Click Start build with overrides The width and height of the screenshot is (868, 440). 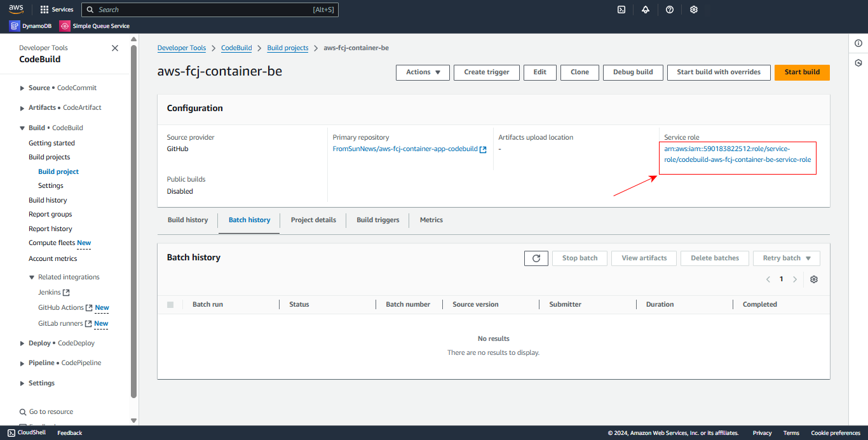pos(719,72)
